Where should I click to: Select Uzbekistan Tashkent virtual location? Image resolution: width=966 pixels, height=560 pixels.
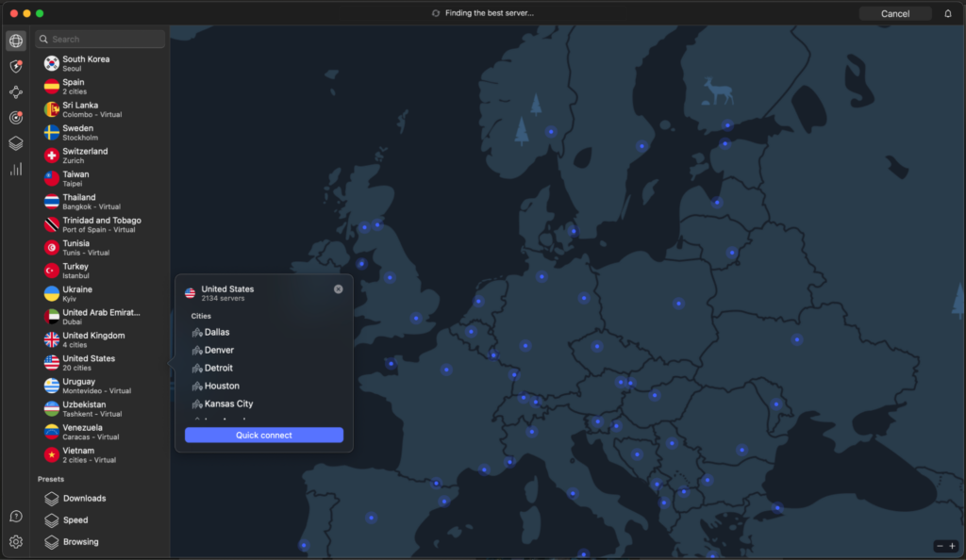click(x=102, y=408)
